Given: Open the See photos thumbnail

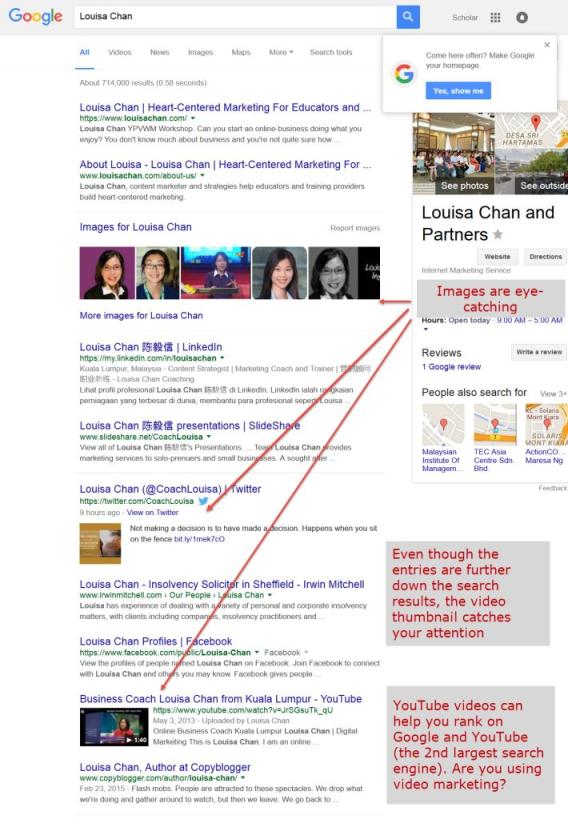Looking at the screenshot, I should [454, 154].
